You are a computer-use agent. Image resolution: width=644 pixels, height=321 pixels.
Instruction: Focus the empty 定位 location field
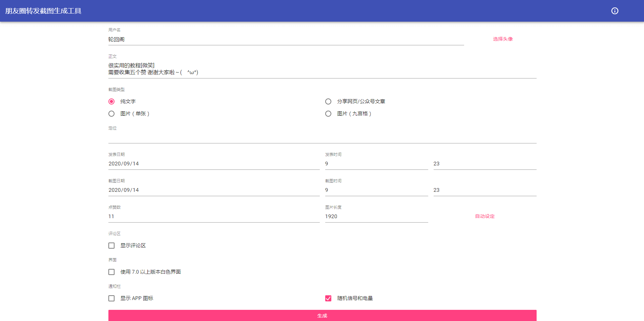(x=322, y=137)
